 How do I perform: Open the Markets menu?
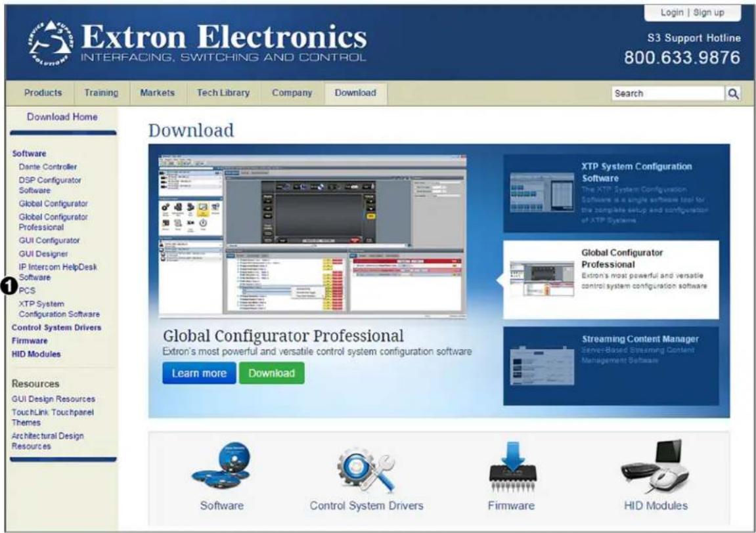(x=157, y=93)
